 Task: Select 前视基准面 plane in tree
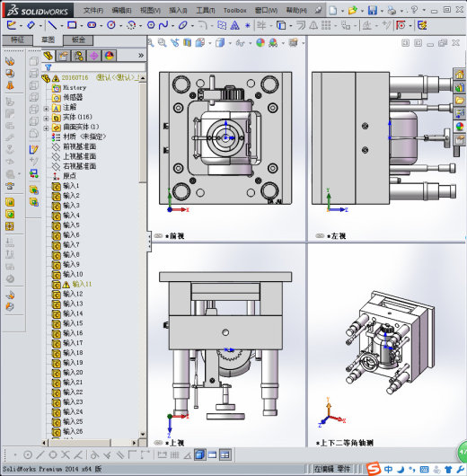point(80,146)
